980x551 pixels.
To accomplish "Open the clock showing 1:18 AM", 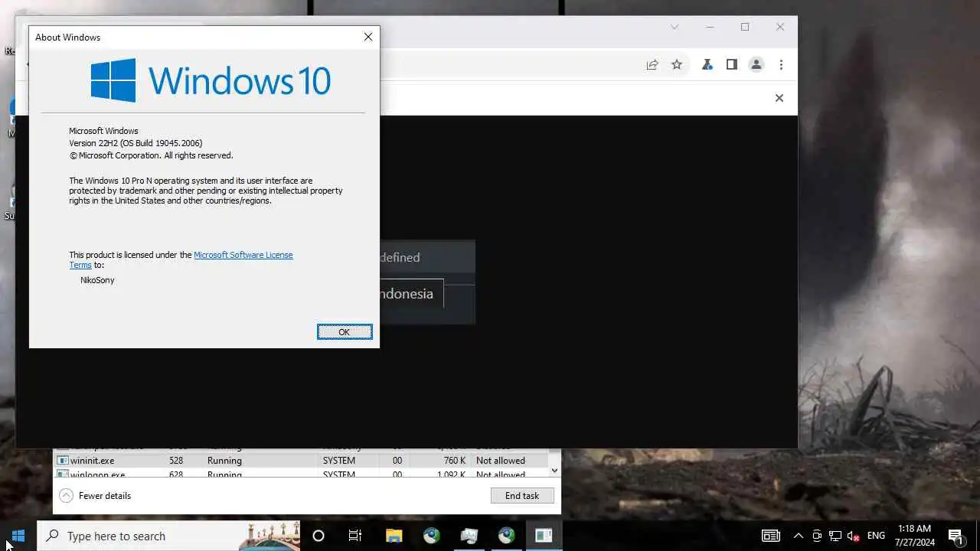I will tap(915, 536).
